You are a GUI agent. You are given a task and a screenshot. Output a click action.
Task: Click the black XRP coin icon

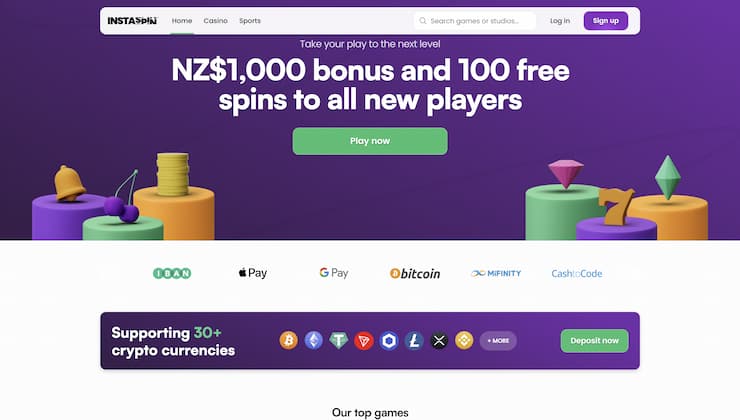[439, 341]
